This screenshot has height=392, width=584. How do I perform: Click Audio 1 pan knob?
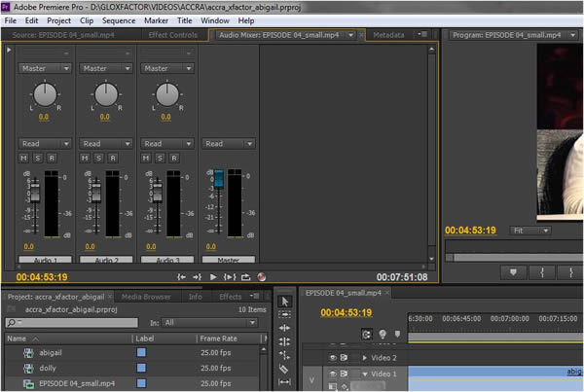(x=45, y=94)
